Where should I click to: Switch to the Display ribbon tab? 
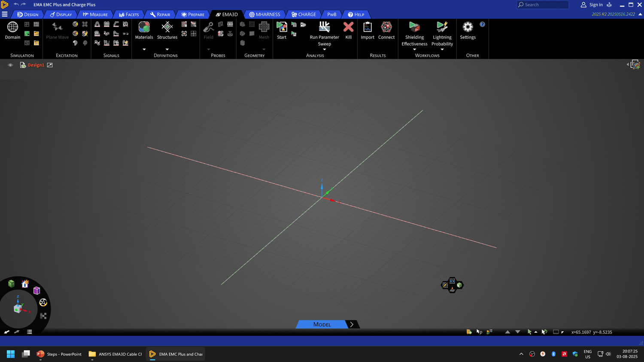pyautogui.click(x=61, y=15)
